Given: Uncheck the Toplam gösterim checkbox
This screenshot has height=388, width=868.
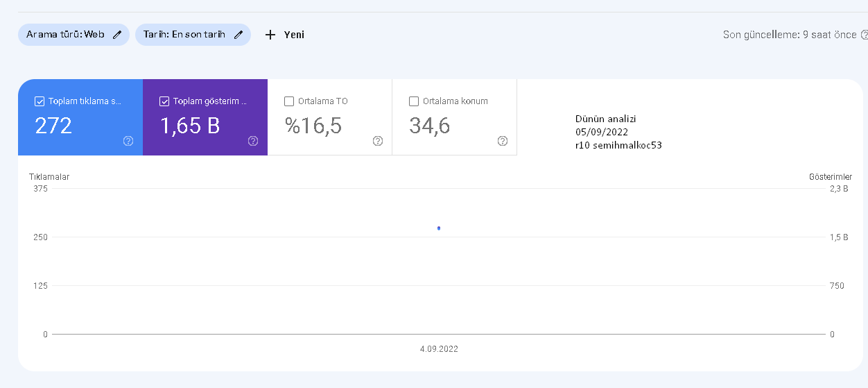Looking at the screenshot, I should tap(164, 101).
